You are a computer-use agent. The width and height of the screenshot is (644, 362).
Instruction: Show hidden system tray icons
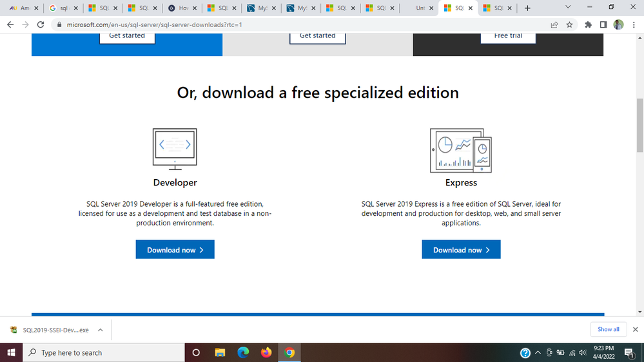click(538, 352)
